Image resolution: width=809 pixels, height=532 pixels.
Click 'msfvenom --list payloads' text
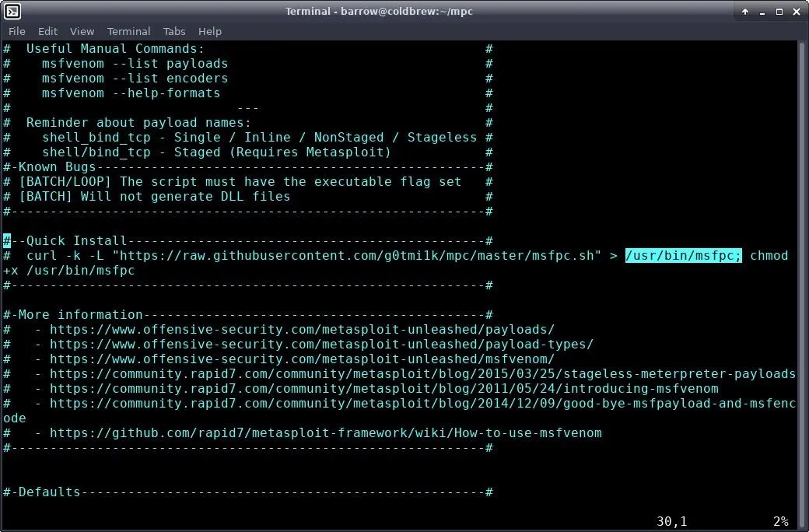click(135, 64)
